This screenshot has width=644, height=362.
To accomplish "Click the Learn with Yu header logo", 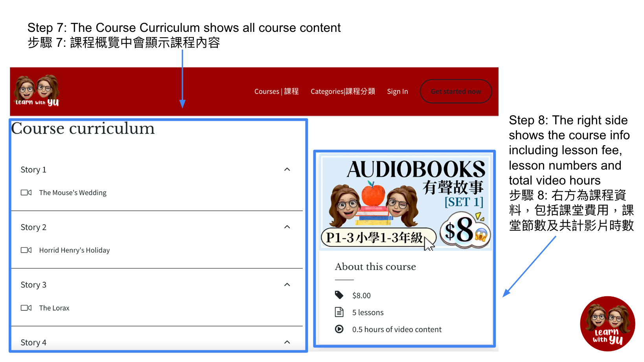I will [x=37, y=91].
